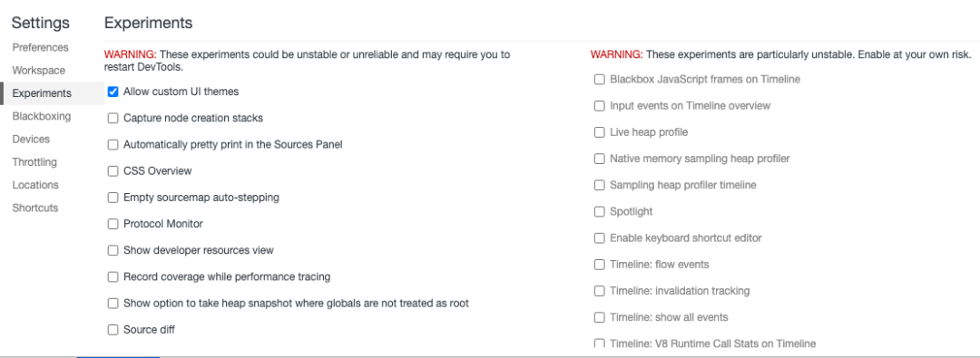Enable keyboard shortcut editor checkbox
Screen dimensions: 980x358
(600, 238)
